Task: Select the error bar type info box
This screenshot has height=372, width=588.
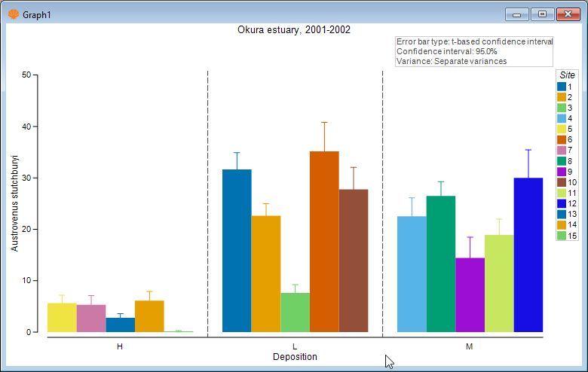Action: tap(474, 52)
